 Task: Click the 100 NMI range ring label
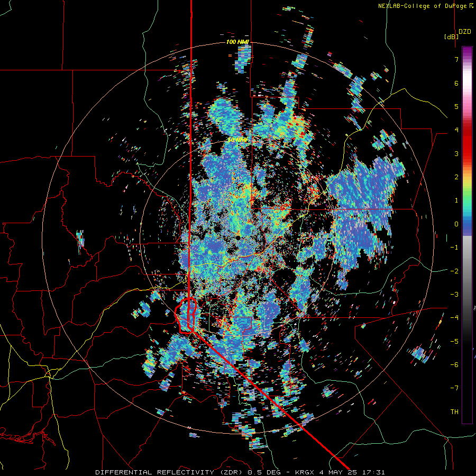click(237, 42)
